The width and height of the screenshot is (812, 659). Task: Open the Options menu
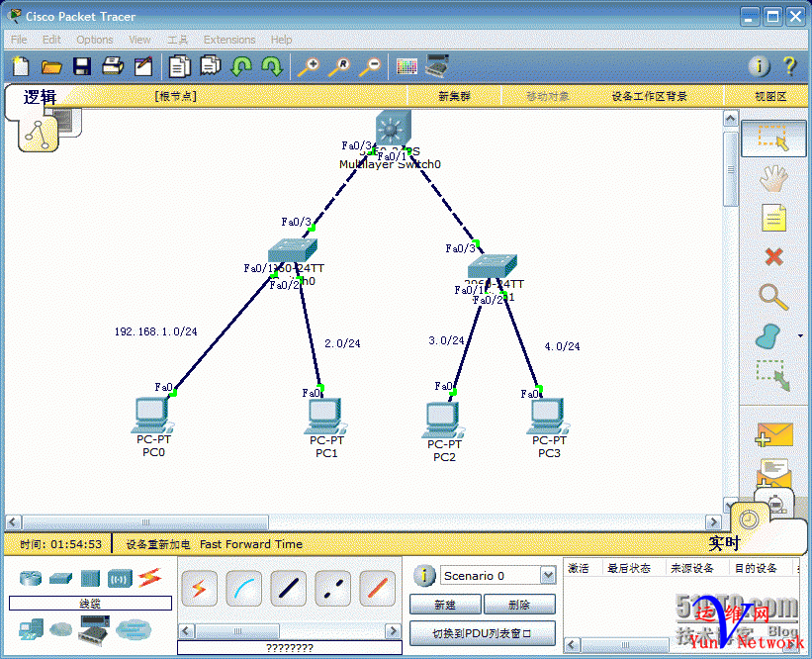tap(95, 40)
